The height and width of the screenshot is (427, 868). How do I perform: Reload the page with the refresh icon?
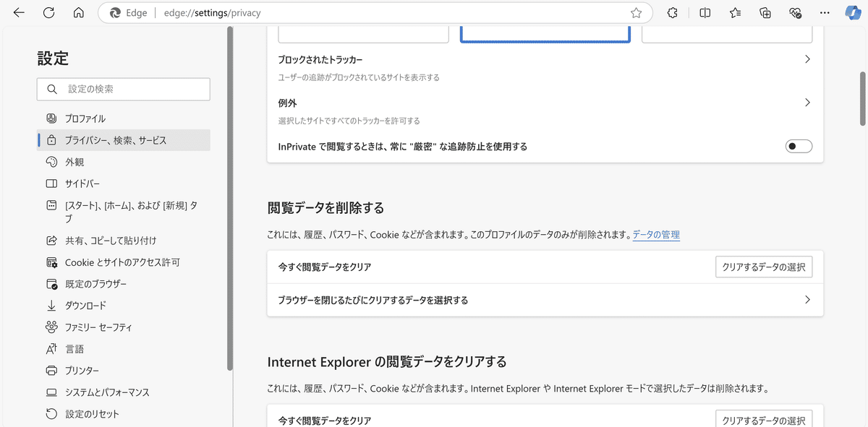[x=49, y=13]
